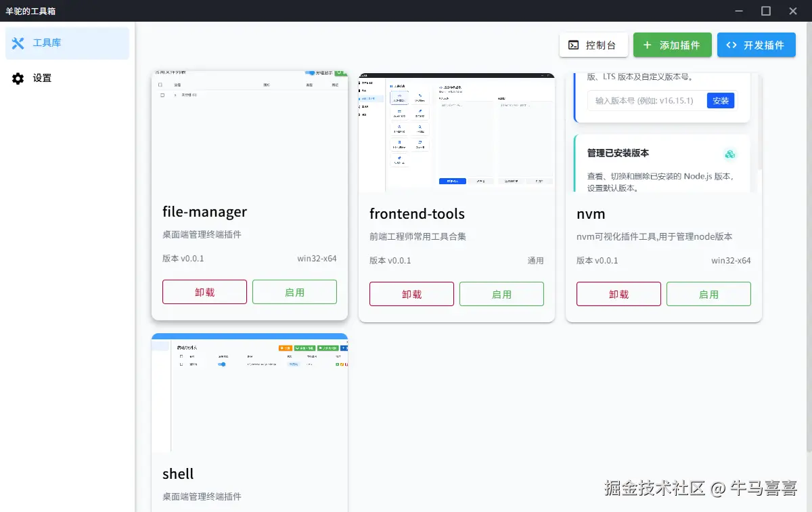The width and height of the screenshot is (812, 512).
Task: Click the green icon on the 管理已安装版本 card
Action: pyautogui.click(x=729, y=154)
